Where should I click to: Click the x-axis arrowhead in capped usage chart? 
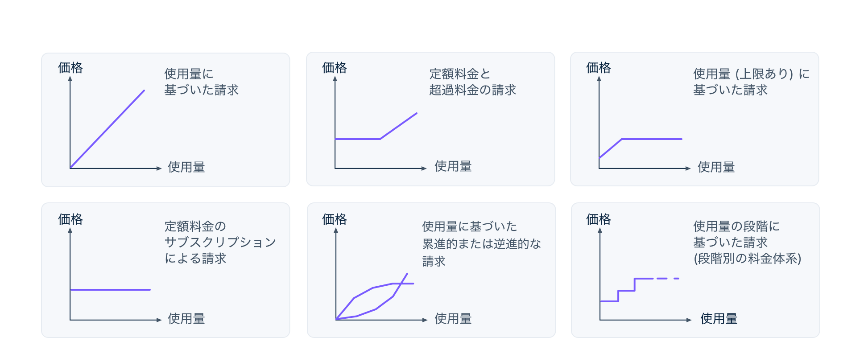688,169
